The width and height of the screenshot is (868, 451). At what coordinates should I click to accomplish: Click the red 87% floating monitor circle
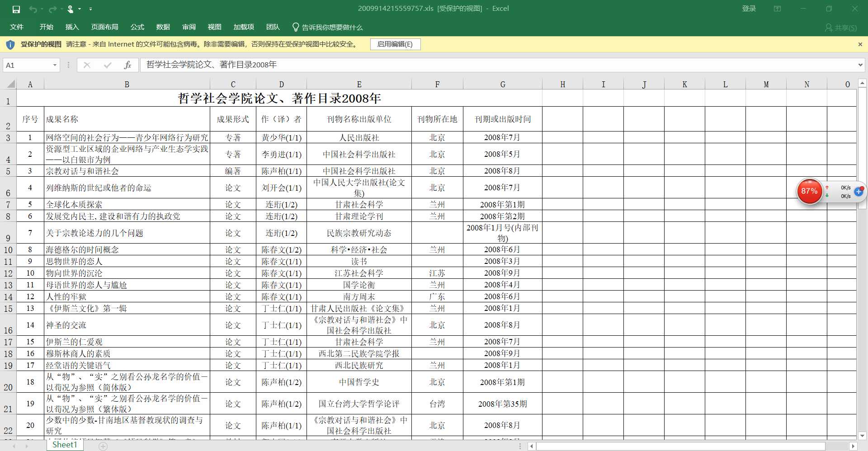pos(809,191)
